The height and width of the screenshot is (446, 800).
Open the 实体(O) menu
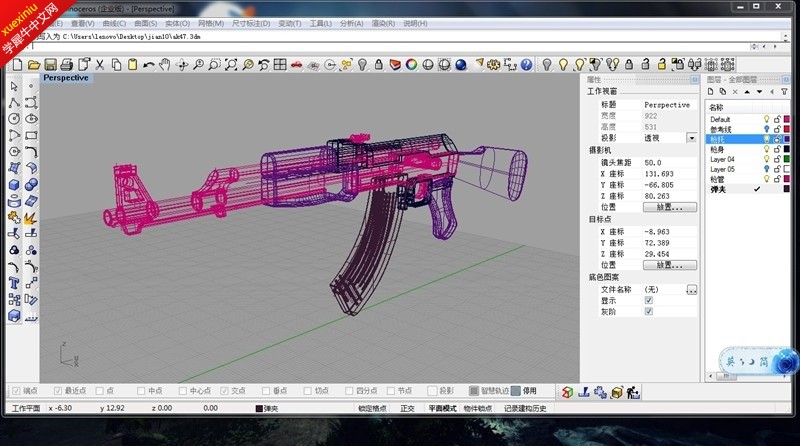click(178, 23)
